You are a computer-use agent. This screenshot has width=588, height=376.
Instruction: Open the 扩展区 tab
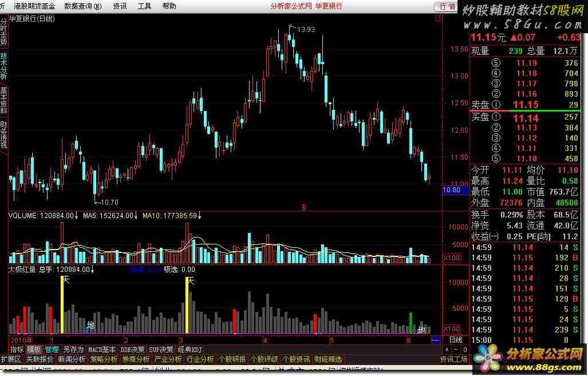tap(11, 359)
